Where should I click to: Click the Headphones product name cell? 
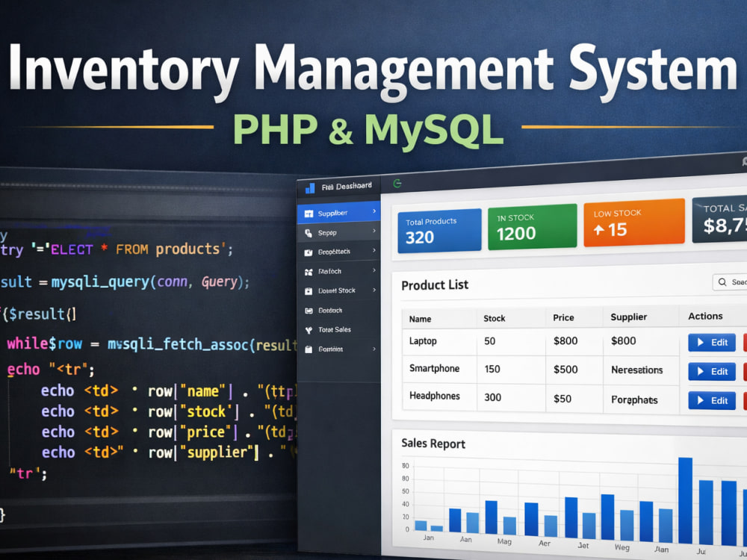(x=435, y=396)
